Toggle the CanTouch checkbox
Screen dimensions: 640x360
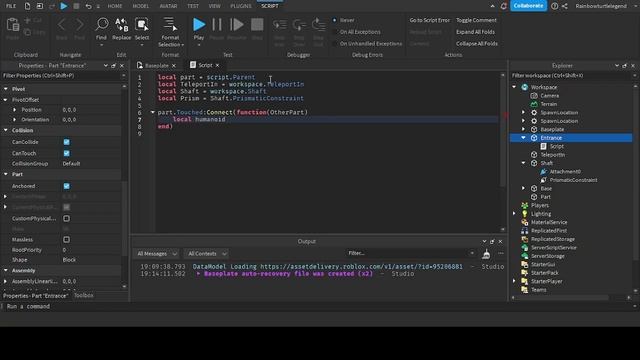(67, 153)
